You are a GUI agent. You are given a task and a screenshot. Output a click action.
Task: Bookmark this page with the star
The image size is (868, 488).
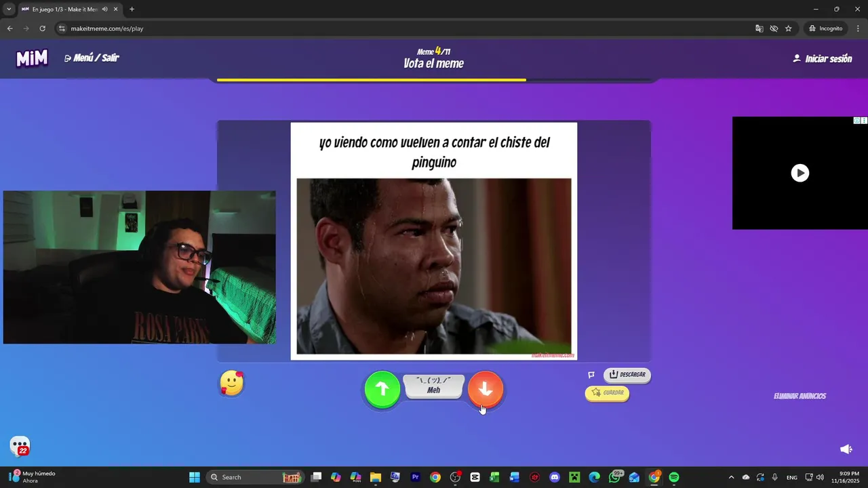pyautogui.click(x=788, y=28)
